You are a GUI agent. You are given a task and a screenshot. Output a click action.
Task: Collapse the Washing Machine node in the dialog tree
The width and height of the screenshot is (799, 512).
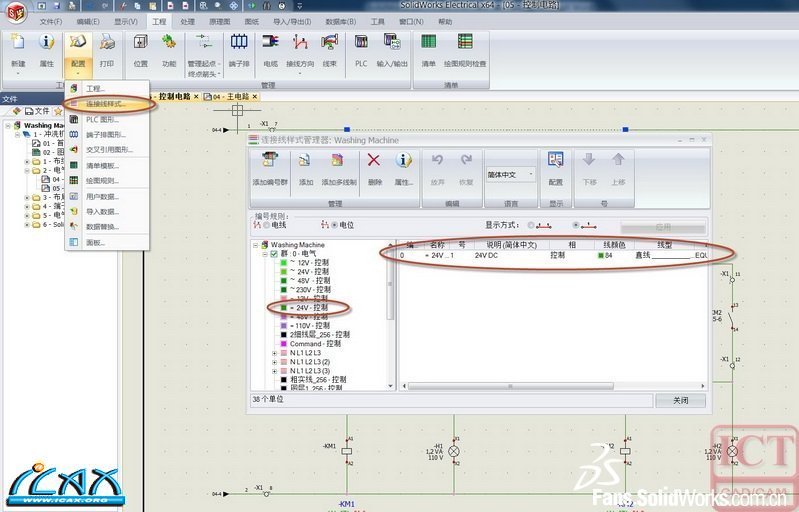tap(255, 245)
